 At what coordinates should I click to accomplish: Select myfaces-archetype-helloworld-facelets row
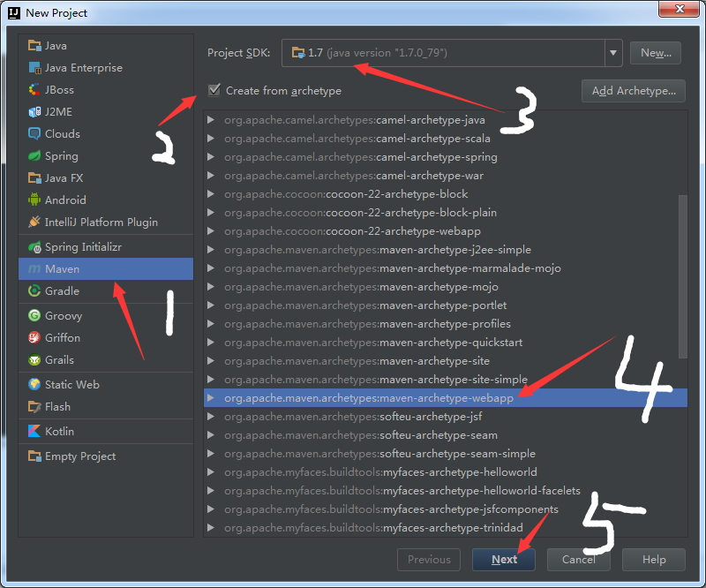click(x=446, y=491)
